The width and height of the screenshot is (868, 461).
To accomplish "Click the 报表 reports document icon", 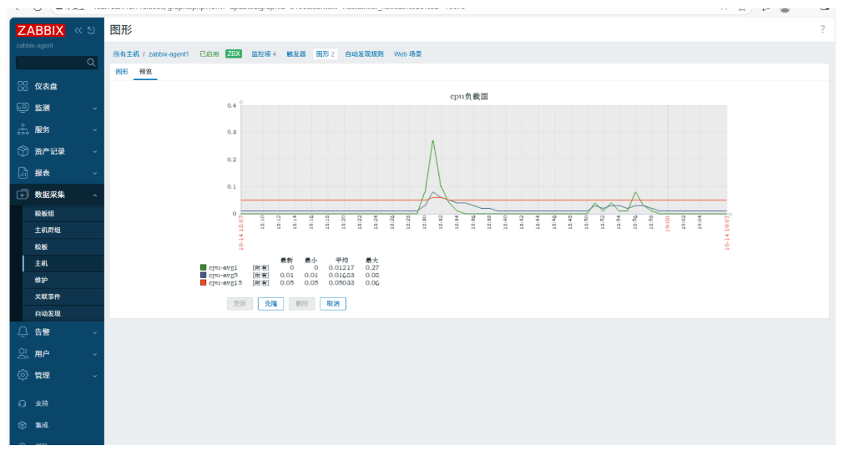I will (x=23, y=173).
